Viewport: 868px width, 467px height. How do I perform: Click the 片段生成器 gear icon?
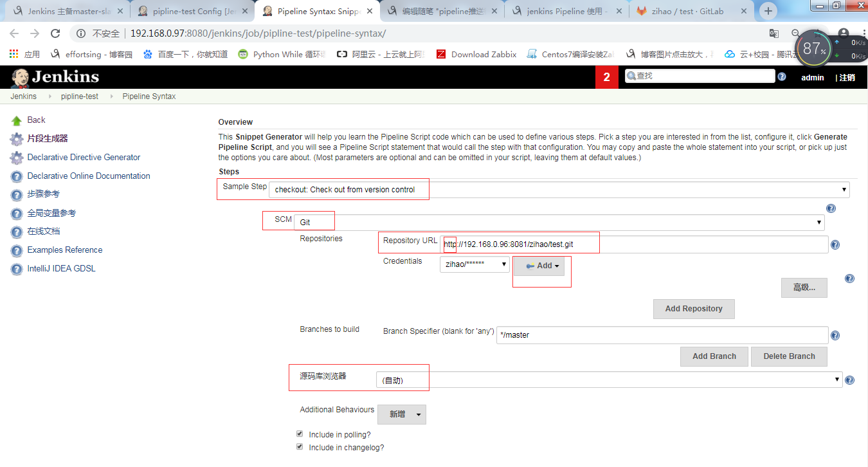tap(17, 139)
